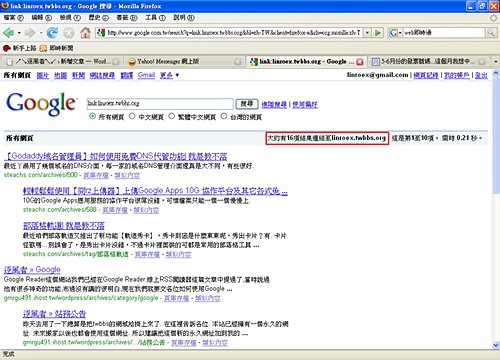The width and height of the screenshot is (500, 360).
Task: Close the active Google search tab
Action: [360, 62]
